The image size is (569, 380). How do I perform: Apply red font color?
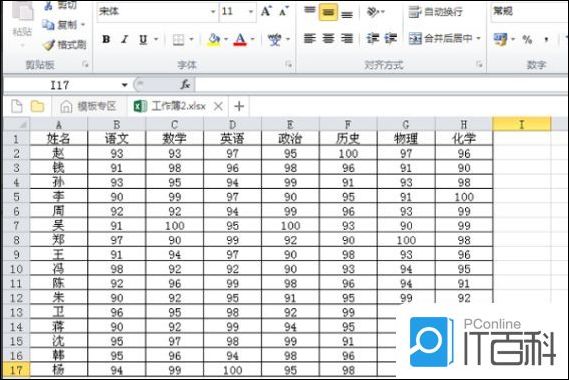tap(240, 39)
